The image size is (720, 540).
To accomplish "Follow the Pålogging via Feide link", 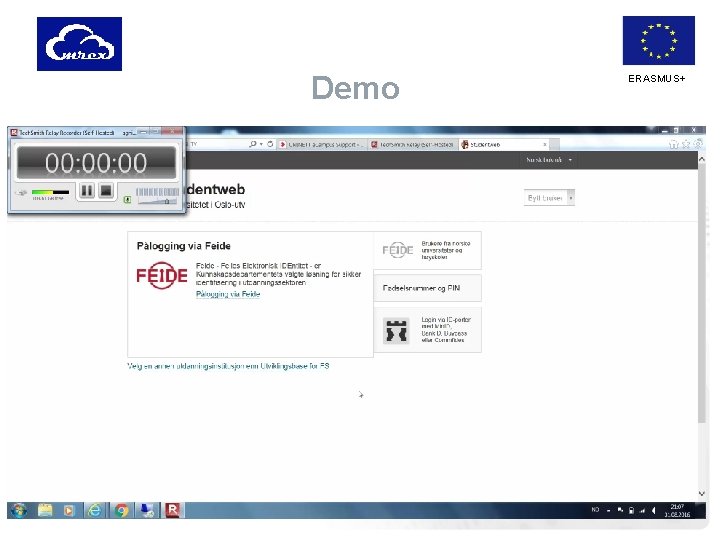I will (x=228, y=294).
